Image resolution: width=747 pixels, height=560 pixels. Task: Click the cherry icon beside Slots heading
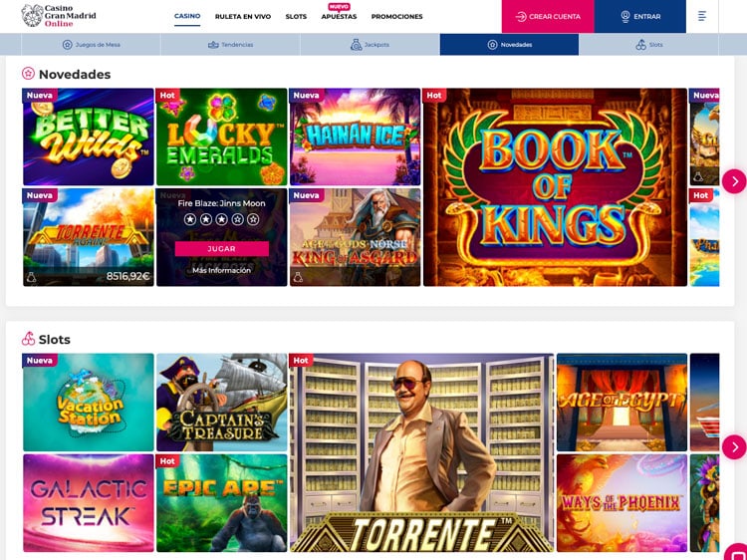(x=28, y=339)
